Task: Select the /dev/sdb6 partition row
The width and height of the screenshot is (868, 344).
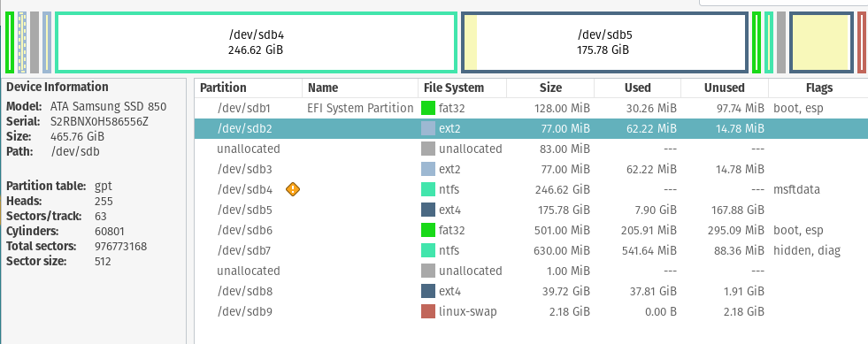Action: [532, 230]
